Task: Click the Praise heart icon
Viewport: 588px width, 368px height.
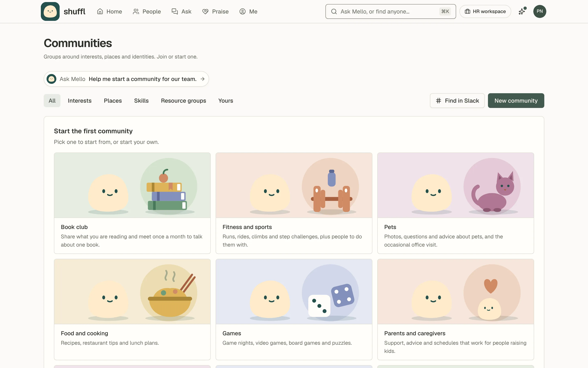Action: coord(205,11)
